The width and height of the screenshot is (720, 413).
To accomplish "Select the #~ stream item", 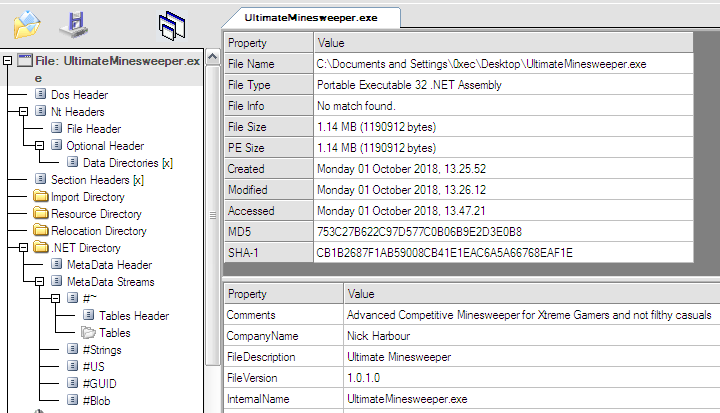I will pyautogui.click(x=90, y=299).
